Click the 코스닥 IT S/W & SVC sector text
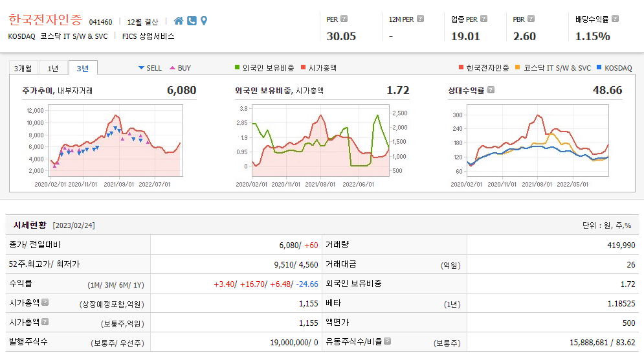 tap(74, 36)
